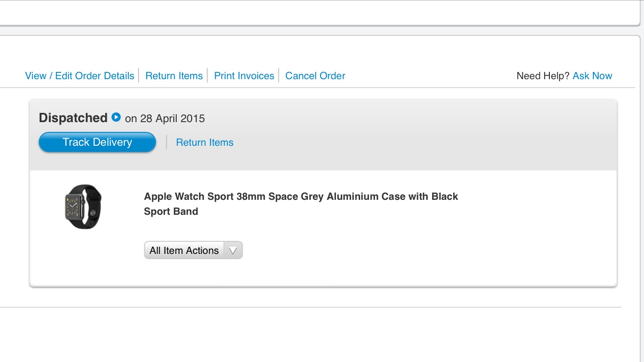This screenshot has height=362, width=644.
Task: Click Ask Now next to Need Help
Action: 592,76
